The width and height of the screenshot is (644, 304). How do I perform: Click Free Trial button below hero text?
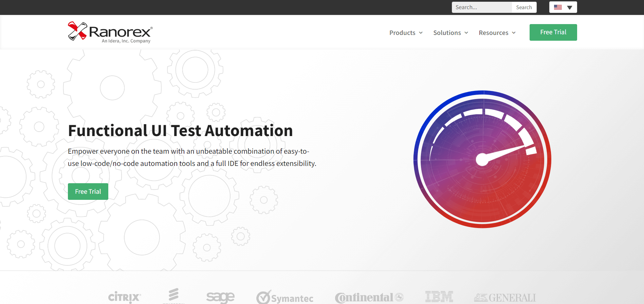(x=88, y=191)
